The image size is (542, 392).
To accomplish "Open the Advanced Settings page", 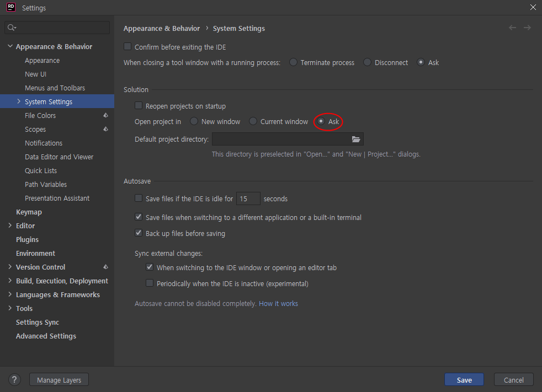I will (x=46, y=336).
